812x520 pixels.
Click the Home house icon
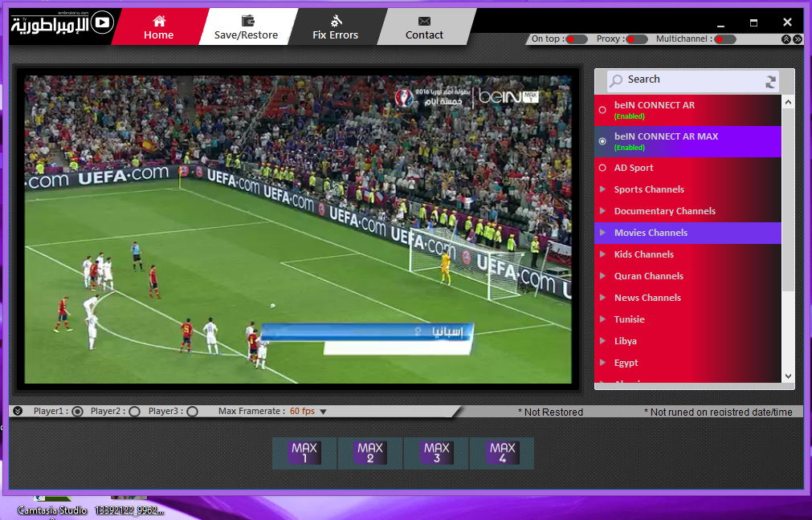(x=159, y=21)
